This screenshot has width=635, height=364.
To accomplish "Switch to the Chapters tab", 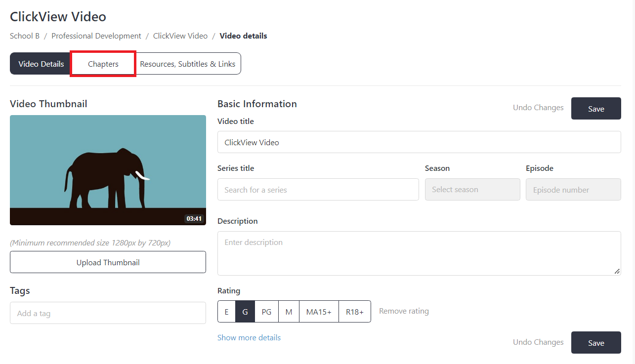I will click(103, 64).
